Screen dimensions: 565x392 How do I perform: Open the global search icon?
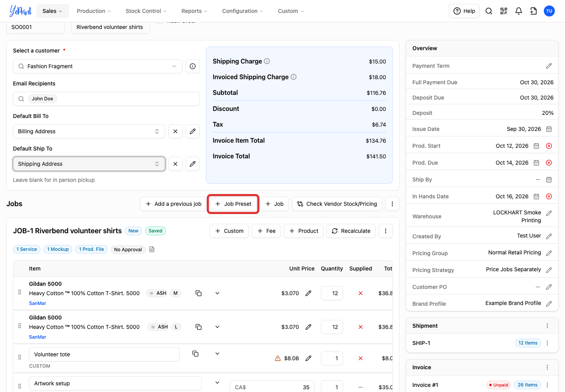pos(489,11)
